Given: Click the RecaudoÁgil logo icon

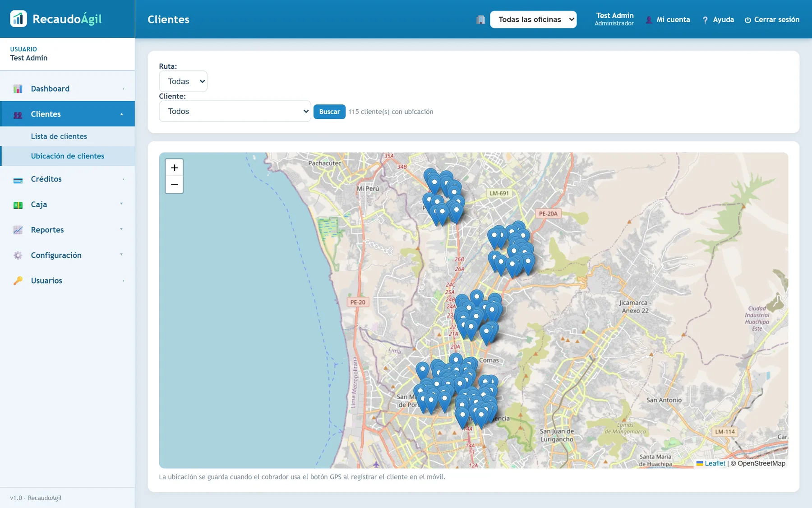Looking at the screenshot, I should click(18, 19).
